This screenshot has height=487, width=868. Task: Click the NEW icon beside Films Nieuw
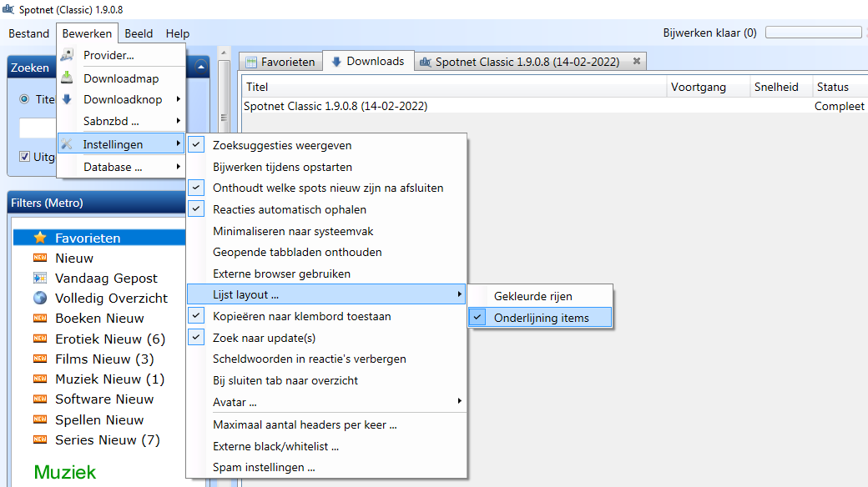[40, 359]
